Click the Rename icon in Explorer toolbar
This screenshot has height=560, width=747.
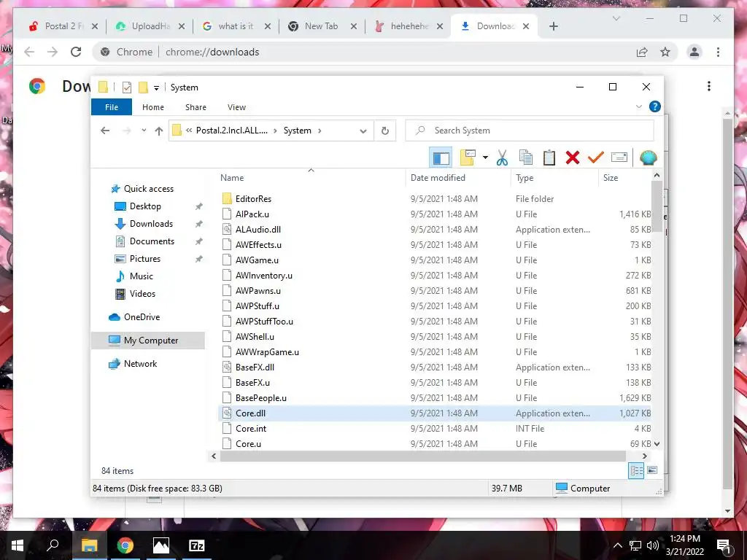[619, 157]
